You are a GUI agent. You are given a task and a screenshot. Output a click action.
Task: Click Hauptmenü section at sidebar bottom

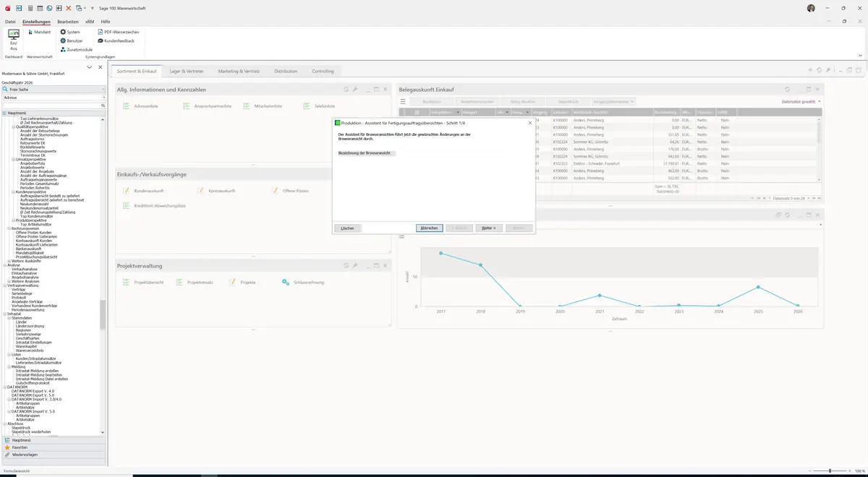pos(53,439)
